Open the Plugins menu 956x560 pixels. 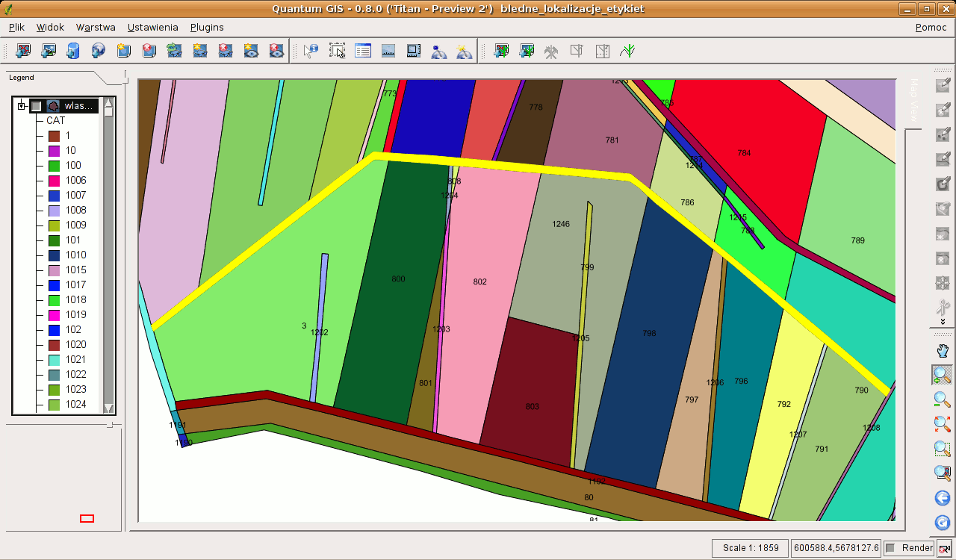pyautogui.click(x=207, y=27)
